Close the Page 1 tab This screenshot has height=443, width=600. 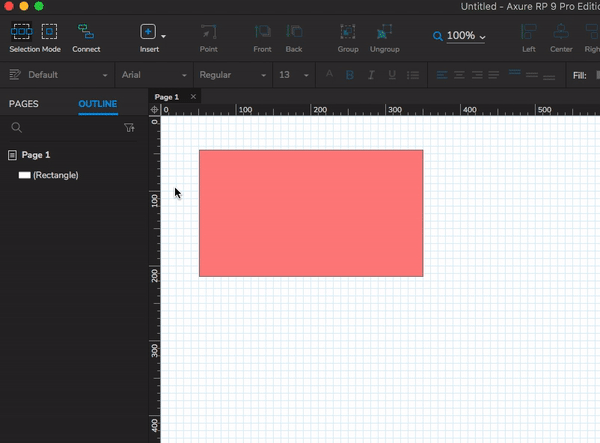coord(193,97)
